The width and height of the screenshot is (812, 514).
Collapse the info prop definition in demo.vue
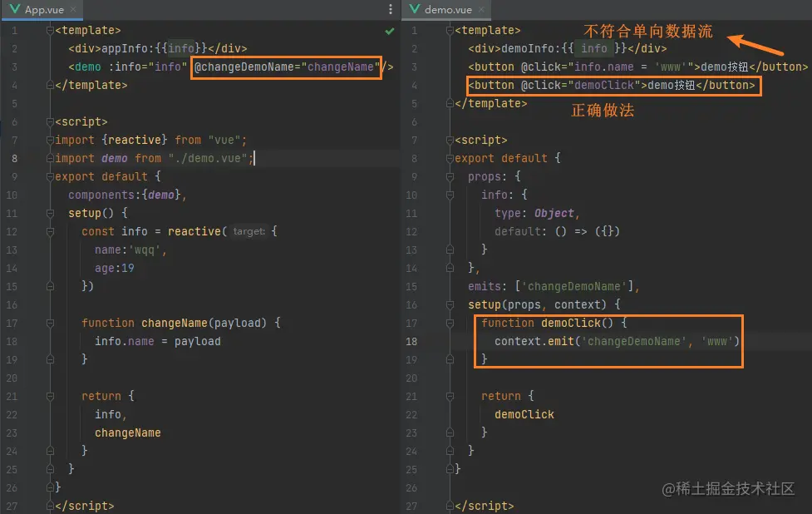pos(450,195)
